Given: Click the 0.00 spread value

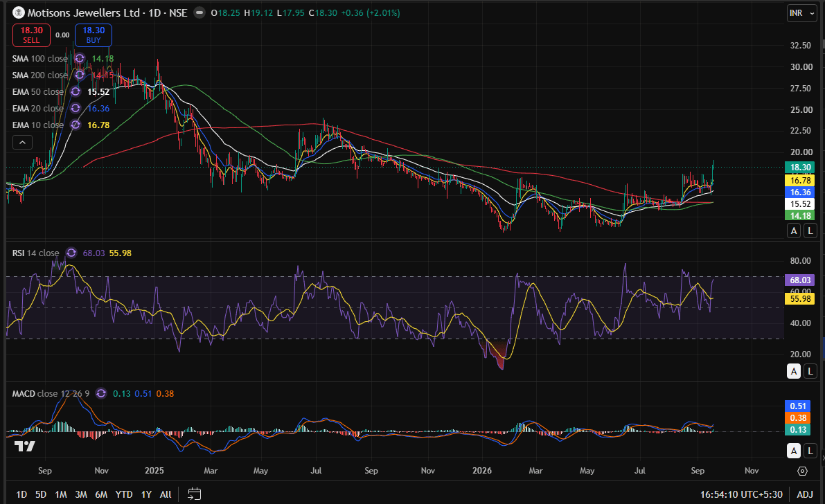Looking at the screenshot, I should pos(62,35).
